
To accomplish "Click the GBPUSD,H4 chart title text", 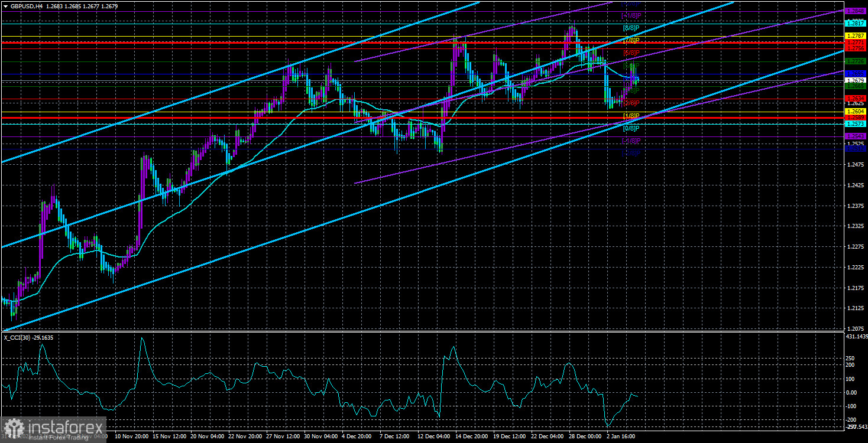I will click(x=28, y=7).
